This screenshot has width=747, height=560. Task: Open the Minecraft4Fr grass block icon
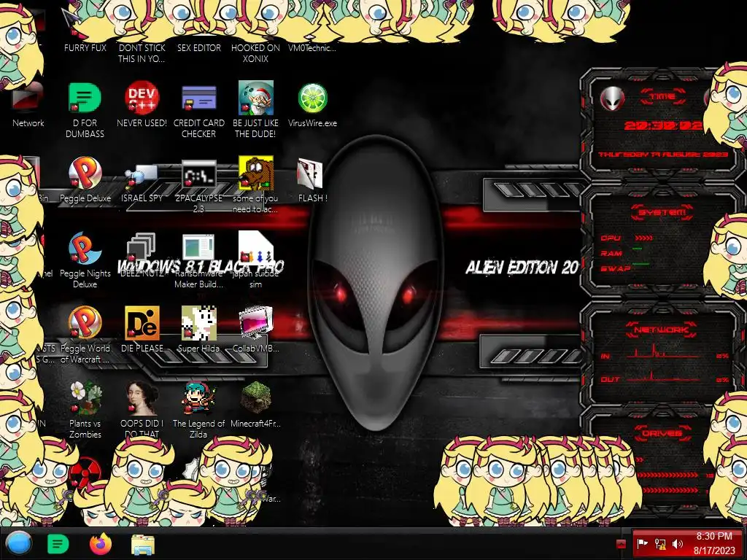(256, 397)
